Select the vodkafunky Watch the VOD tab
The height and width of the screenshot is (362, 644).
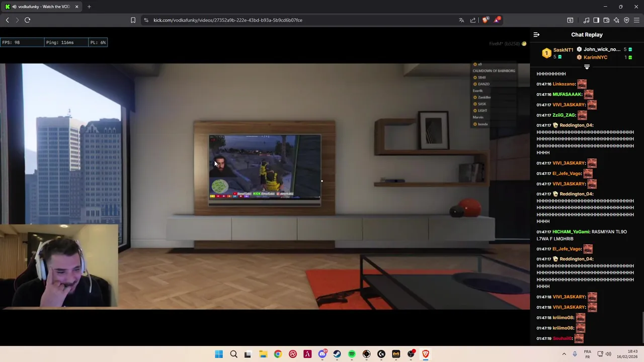pyautogui.click(x=42, y=7)
